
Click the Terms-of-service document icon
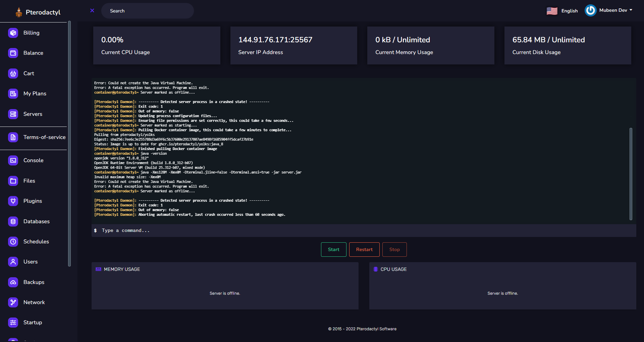13,137
